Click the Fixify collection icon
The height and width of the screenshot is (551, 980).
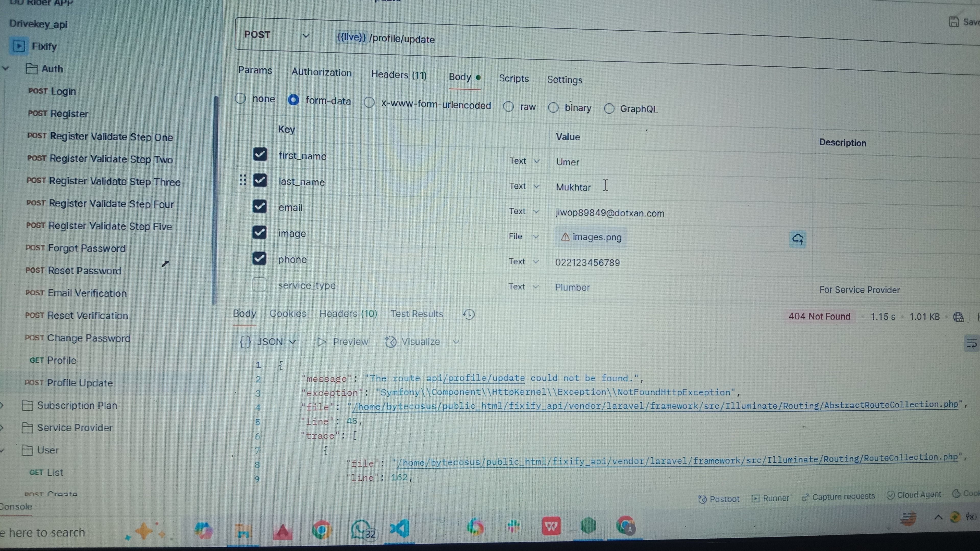19,46
